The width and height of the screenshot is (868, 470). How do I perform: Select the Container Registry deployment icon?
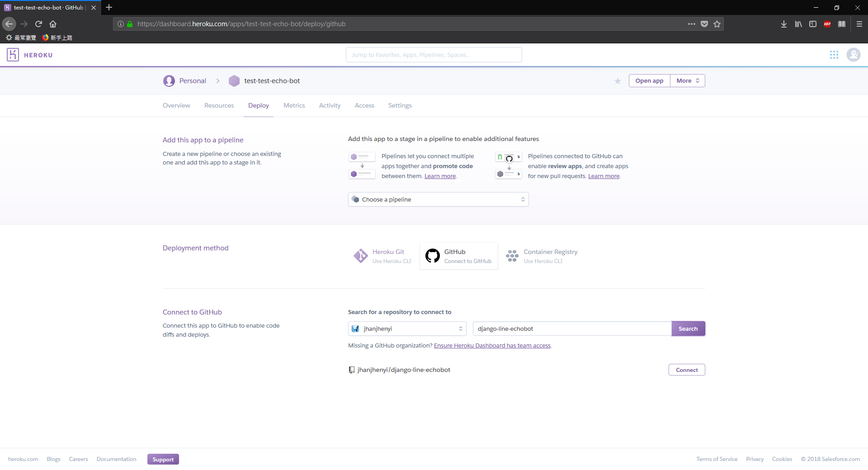coord(512,256)
